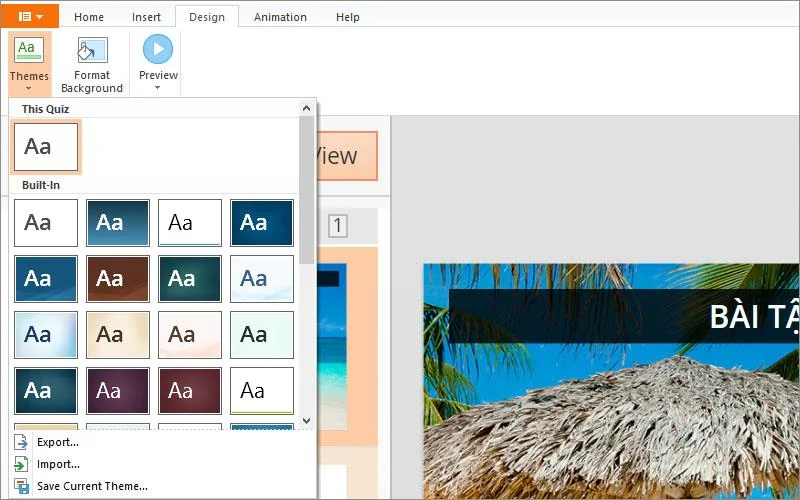The image size is (800, 500).
Task: Click the Save Current Theme disk icon
Action: 21,486
